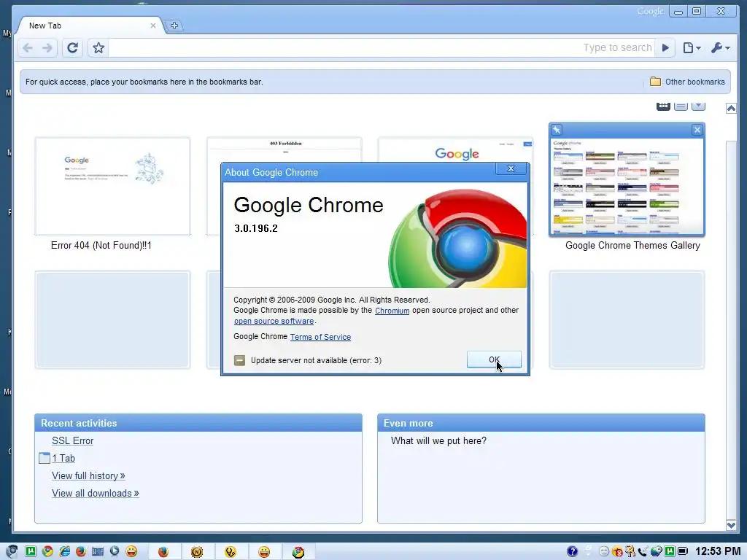Switch to list view
This screenshot has width=747, height=560.
point(681,106)
